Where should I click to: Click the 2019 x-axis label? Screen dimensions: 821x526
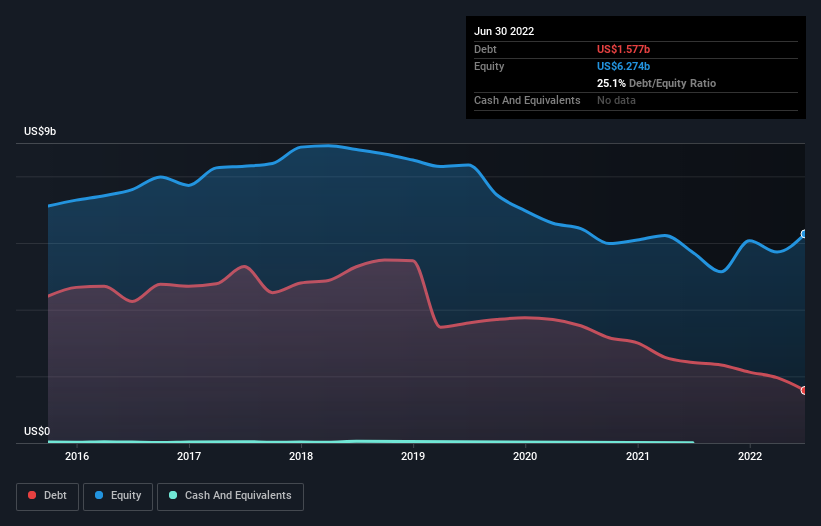pyautogui.click(x=413, y=456)
